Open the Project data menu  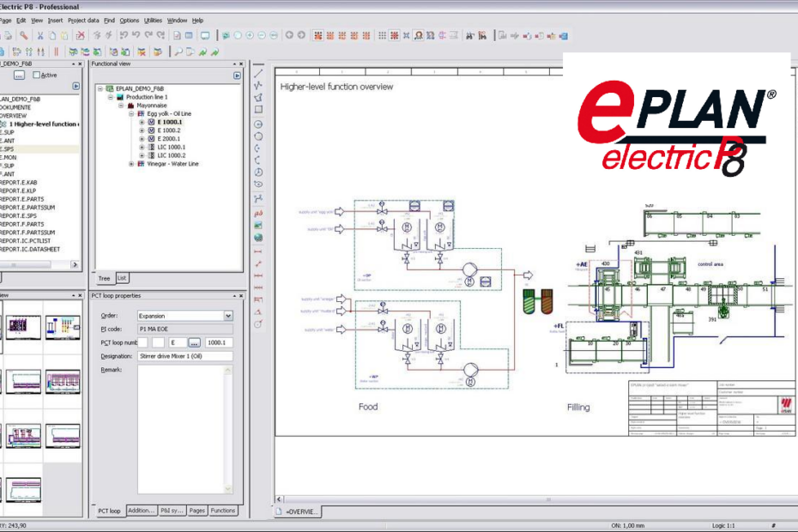(x=83, y=21)
